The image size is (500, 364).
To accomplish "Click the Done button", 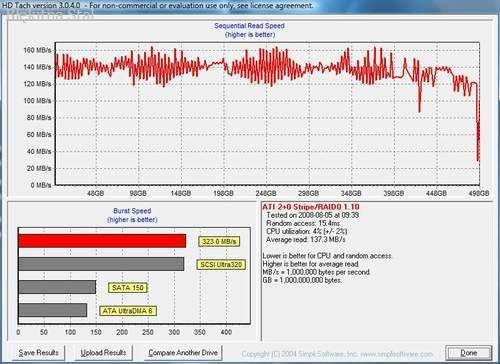I will coord(469,353).
